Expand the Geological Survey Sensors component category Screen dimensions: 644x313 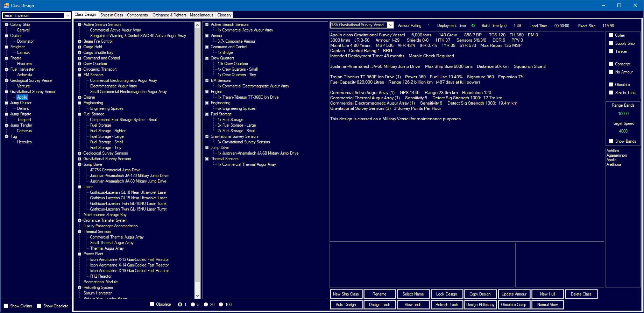tap(80, 153)
